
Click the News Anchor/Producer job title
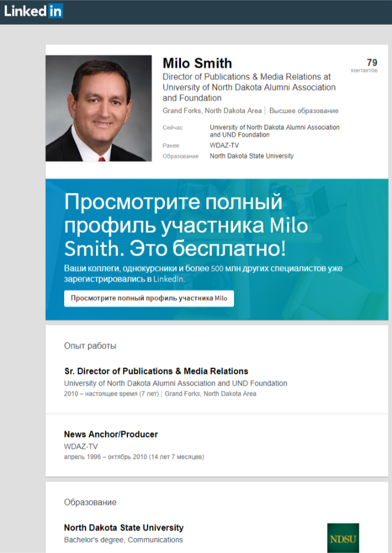coord(111,434)
